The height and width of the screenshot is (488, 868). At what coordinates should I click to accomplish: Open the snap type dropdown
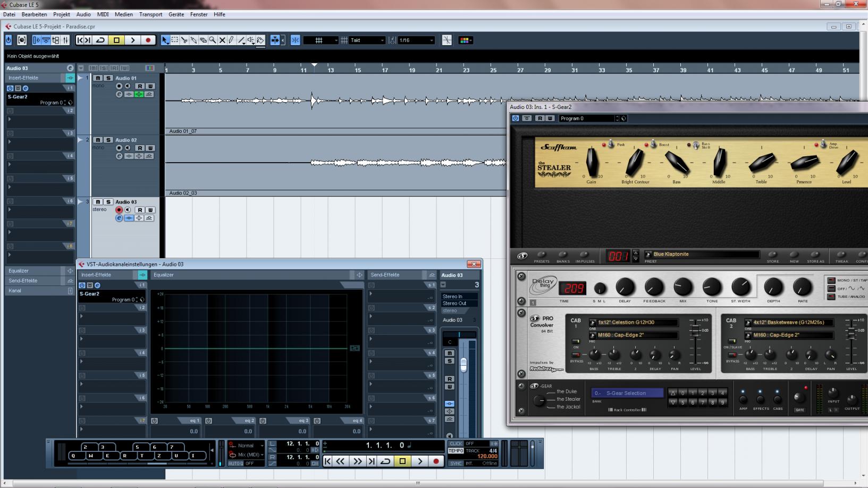coord(321,40)
